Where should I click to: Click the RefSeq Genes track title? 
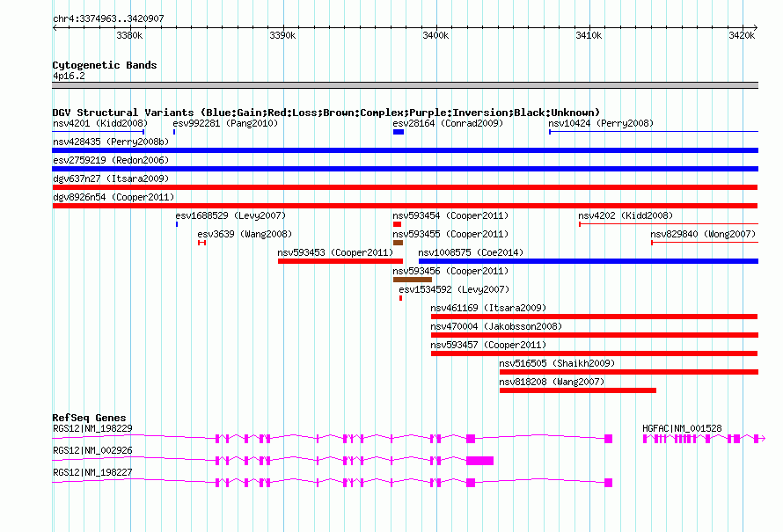pyautogui.click(x=90, y=418)
